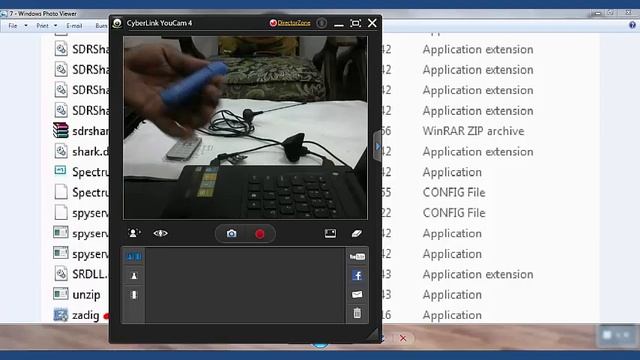Close the Windows Photo Viewer window
Screen dimensions: 640x360
pos(629,13)
